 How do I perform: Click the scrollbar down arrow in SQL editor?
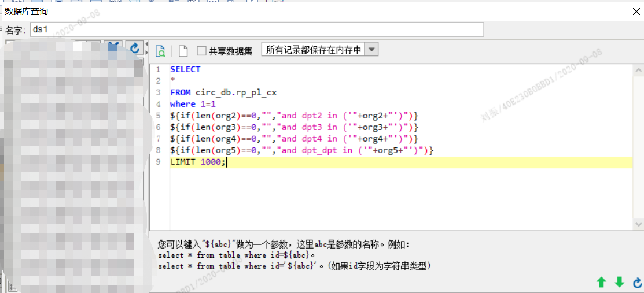(638, 224)
